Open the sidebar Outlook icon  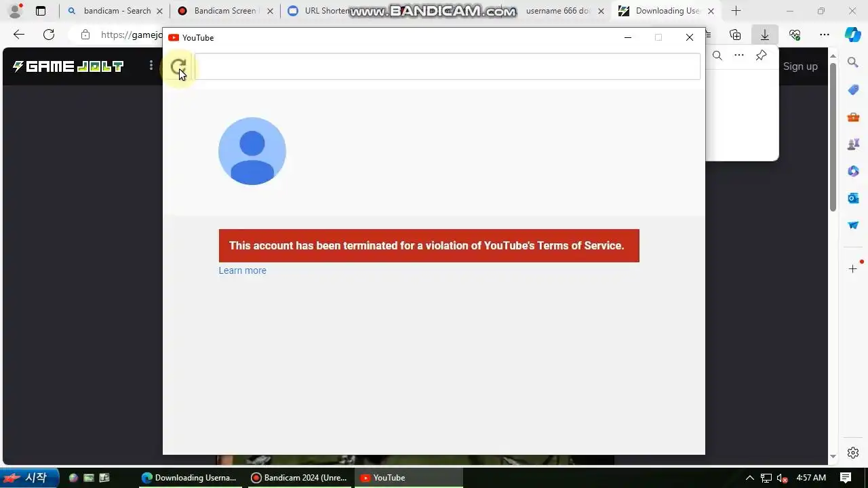click(853, 198)
